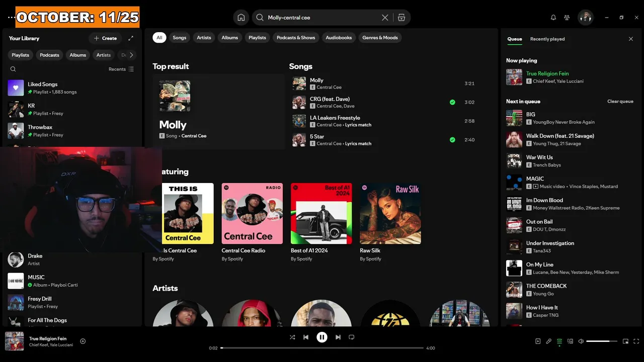Play MAGIC music video in queue
This screenshot has width=644, height=362.
(x=570, y=183)
